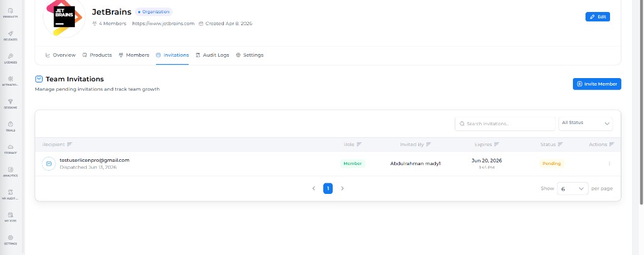This screenshot has height=255, width=644.
Task: Open the https://www.jetbrains.com link
Action: pos(163,23)
